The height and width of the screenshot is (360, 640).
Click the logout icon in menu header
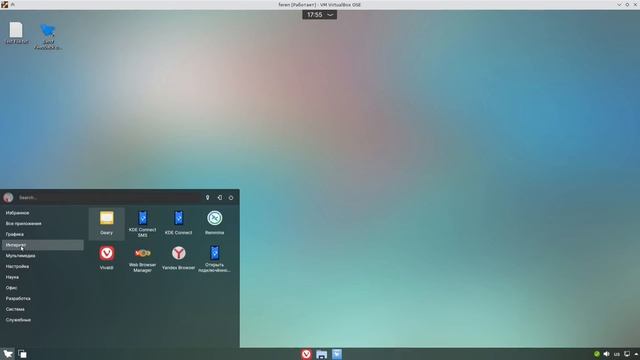(x=220, y=198)
